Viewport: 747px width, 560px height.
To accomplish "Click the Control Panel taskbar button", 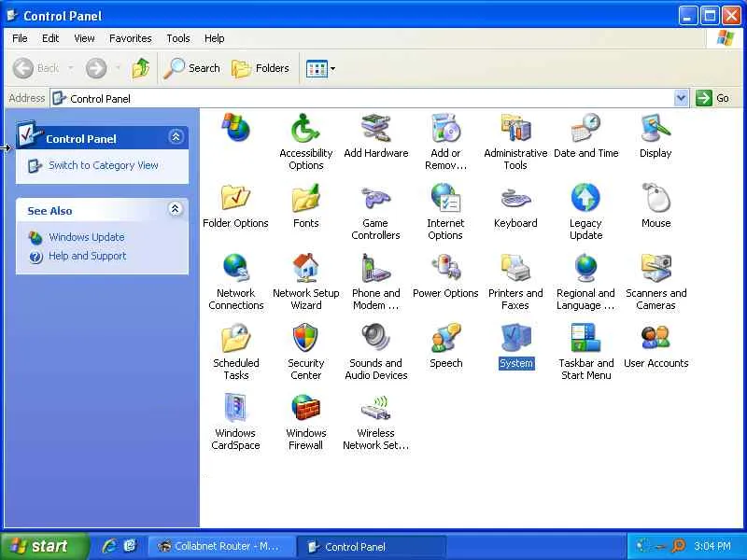I will coord(372,547).
